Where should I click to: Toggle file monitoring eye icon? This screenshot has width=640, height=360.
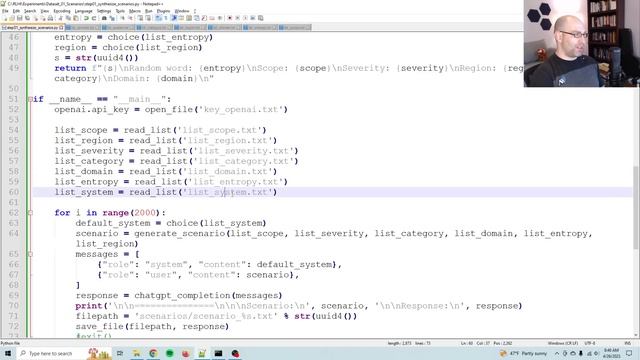coord(220,18)
